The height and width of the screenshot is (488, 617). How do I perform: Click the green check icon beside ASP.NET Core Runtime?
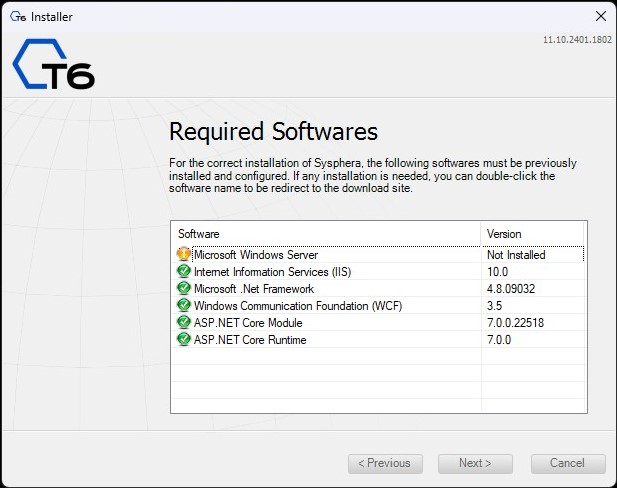click(183, 339)
